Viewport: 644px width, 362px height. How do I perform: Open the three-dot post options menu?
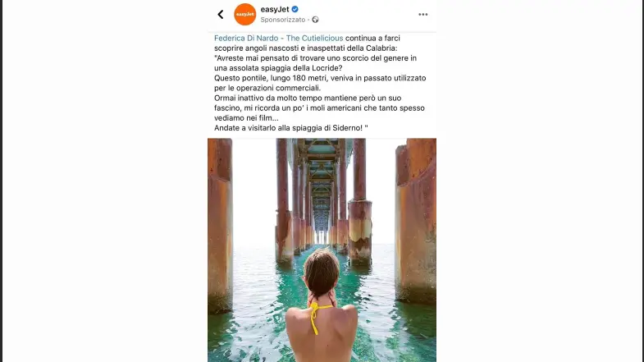pos(423,15)
